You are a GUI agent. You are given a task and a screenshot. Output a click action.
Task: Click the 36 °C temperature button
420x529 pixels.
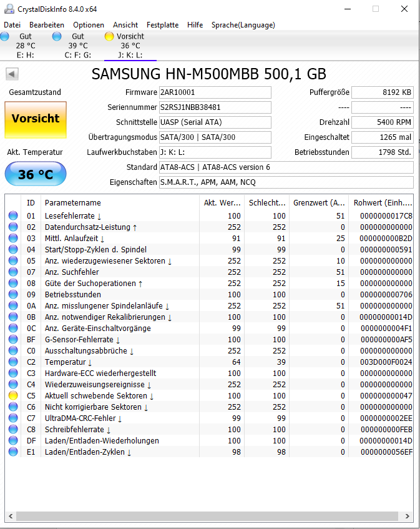click(36, 174)
